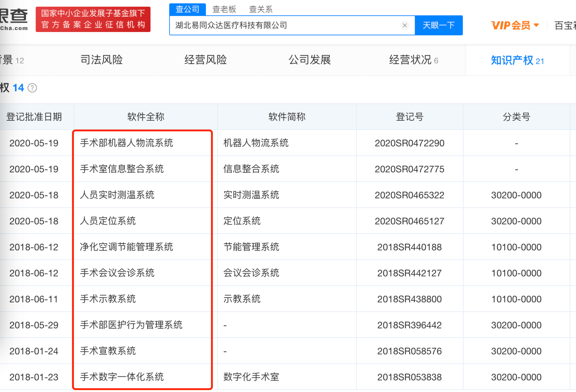Viewport: 576px width, 392px height.
Task: Click short name 会议会诊系统
Action: 251,273
